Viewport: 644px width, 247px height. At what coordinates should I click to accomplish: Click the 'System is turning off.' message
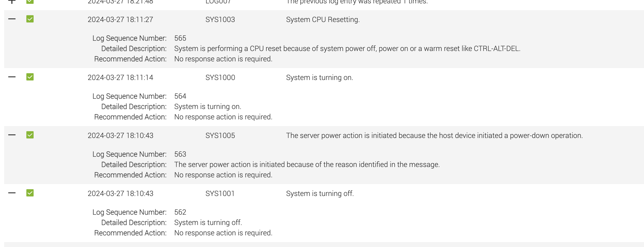(x=320, y=193)
